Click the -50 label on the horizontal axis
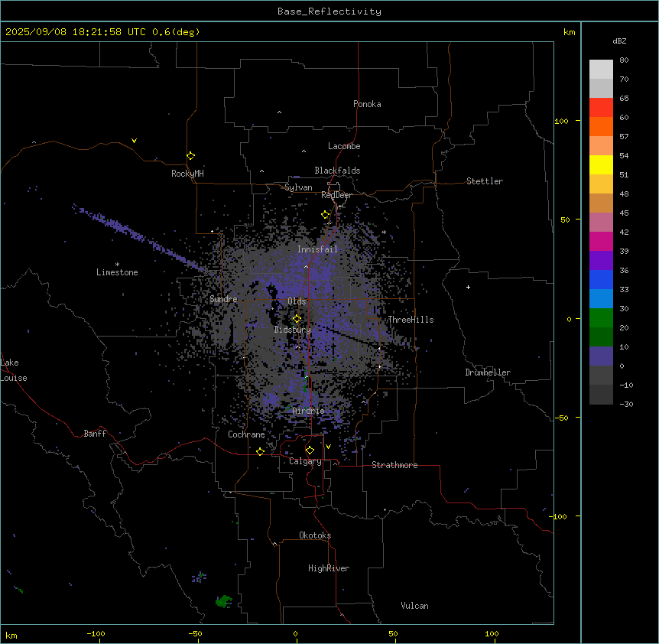 click(195, 633)
